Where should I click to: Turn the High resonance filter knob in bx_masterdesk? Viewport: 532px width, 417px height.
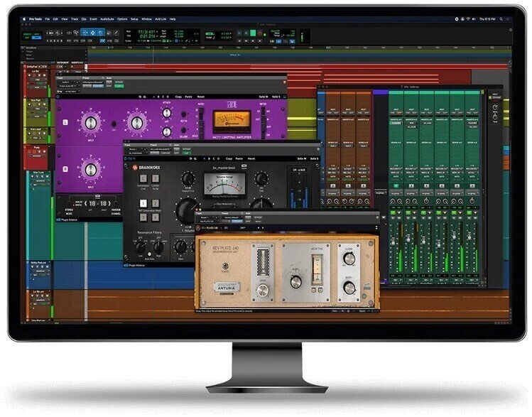158,247
